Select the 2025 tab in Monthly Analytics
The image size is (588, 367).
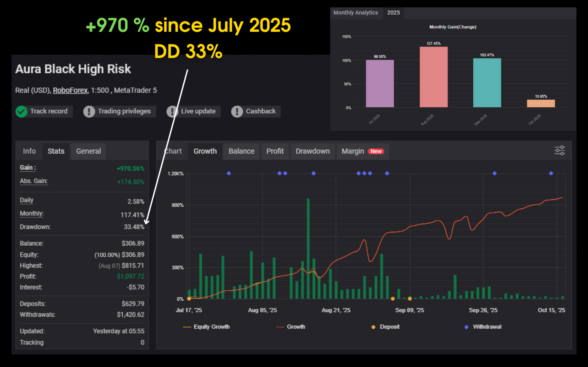coord(393,13)
